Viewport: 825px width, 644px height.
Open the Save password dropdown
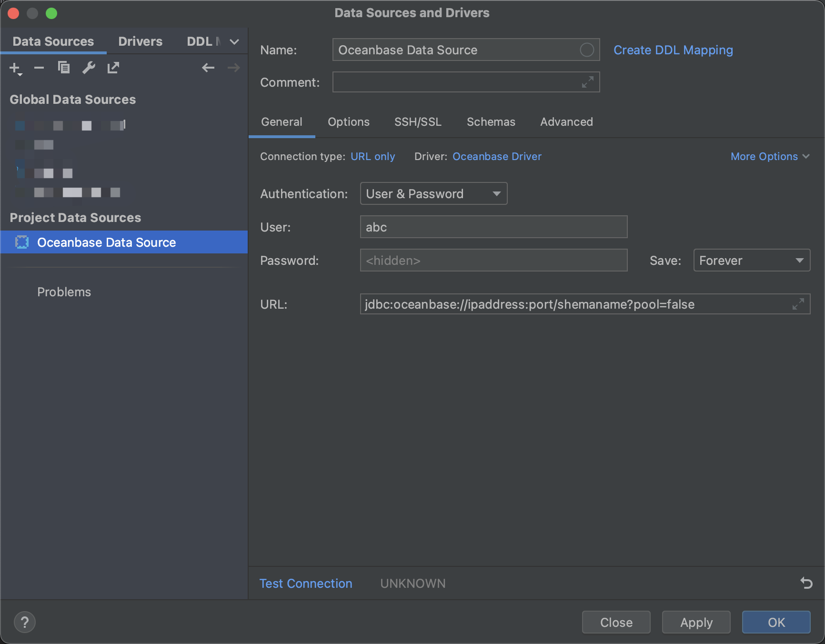(x=752, y=260)
